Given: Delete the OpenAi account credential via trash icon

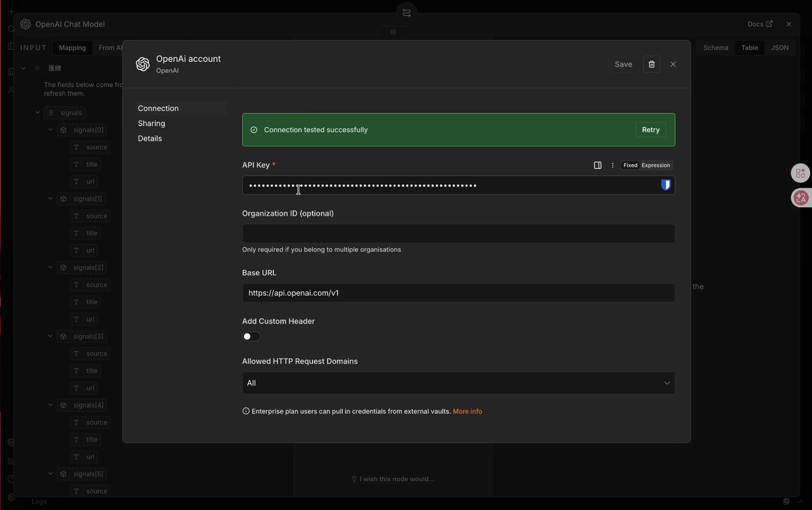Looking at the screenshot, I should 651,64.
